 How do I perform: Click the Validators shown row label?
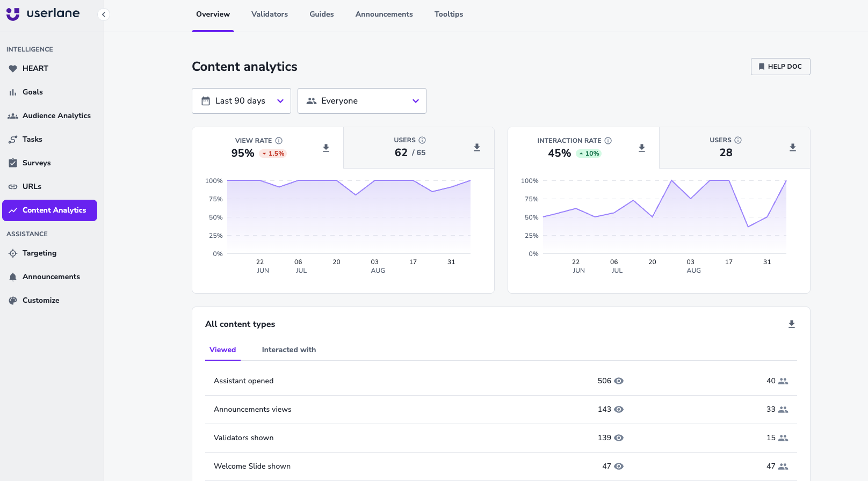tap(244, 438)
